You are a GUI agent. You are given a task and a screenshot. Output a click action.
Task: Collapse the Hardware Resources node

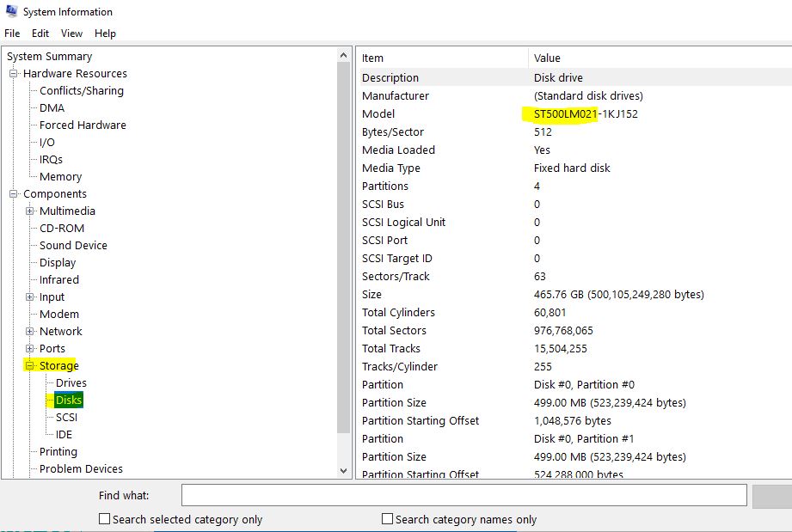[12, 73]
